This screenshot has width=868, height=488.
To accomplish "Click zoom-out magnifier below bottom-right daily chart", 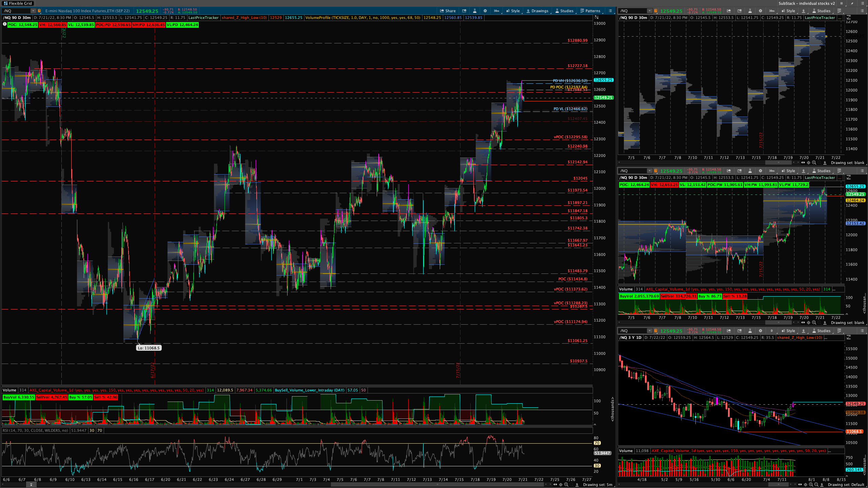I will point(816,485).
